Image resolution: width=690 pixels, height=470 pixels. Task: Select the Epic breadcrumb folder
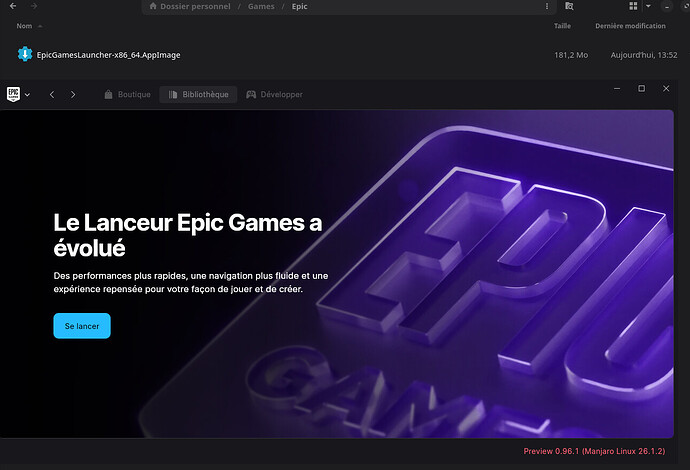pyautogui.click(x=299, y=6)
